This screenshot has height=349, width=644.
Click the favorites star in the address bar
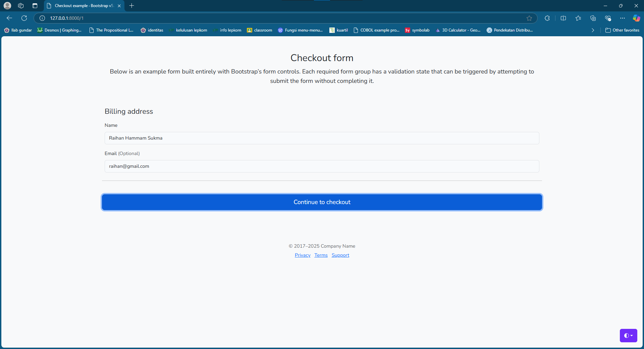(530, 18)
